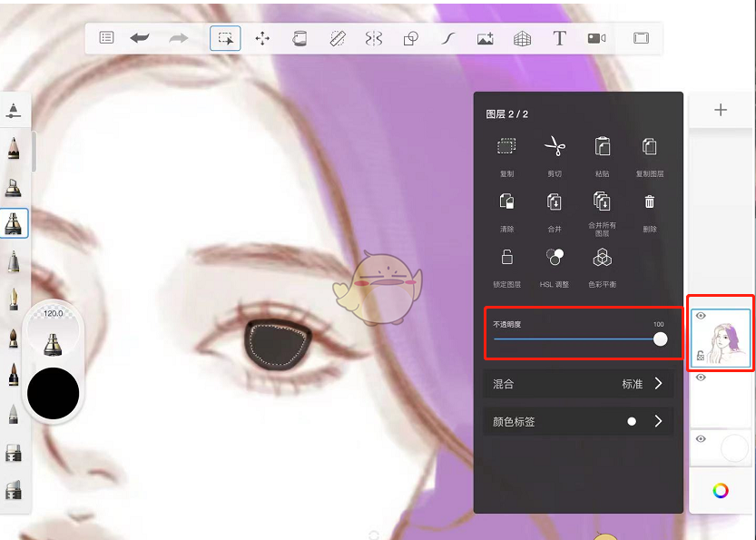
Task: Open the color wheel editor icon
Action: pyautogui.click(x=721, y=491)
